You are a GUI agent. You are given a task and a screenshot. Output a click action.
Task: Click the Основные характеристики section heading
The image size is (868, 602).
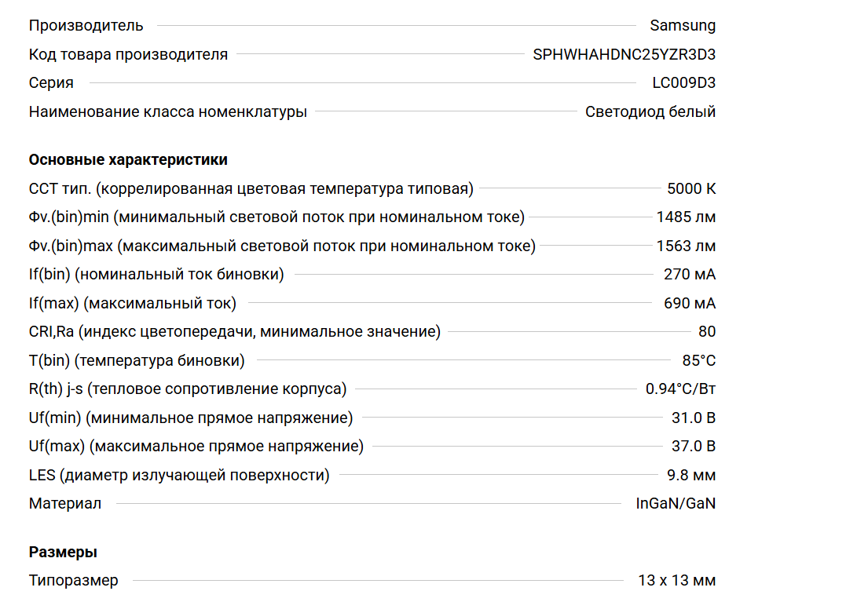point(128,159)
